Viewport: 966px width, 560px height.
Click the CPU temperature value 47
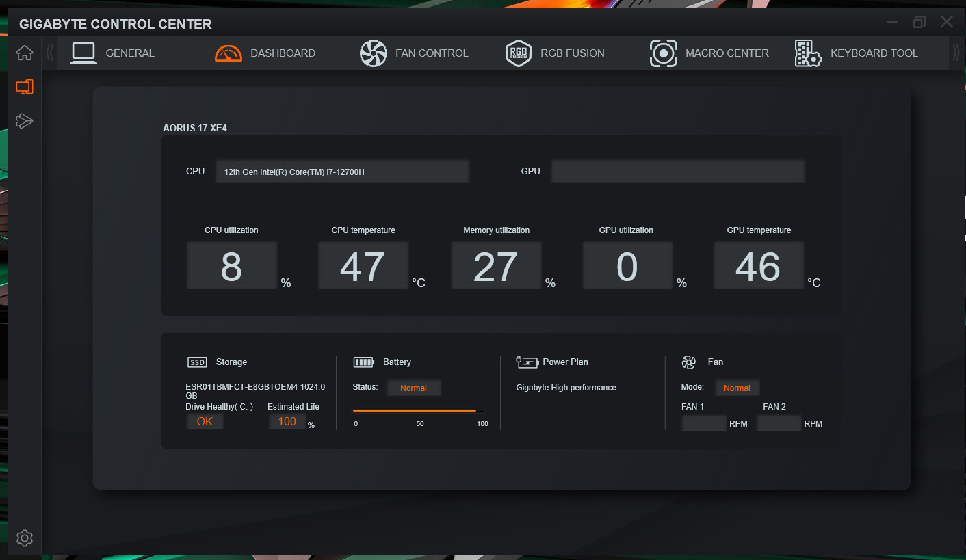pos(363,266)
